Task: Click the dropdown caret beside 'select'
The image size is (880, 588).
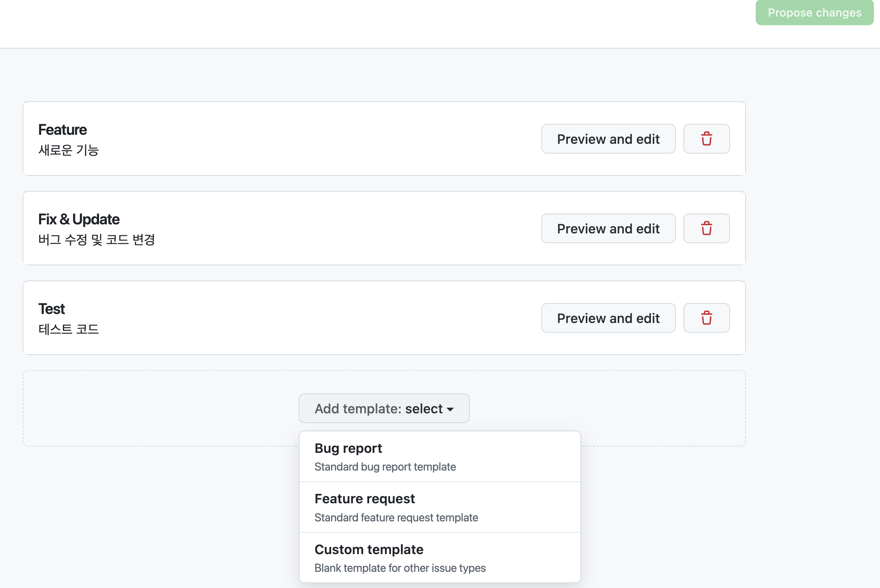Action: tap(450, 409)
